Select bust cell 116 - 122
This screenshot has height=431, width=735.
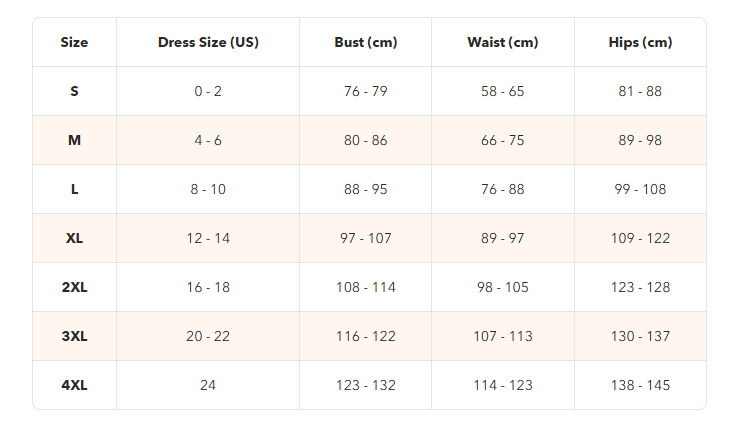366,336
